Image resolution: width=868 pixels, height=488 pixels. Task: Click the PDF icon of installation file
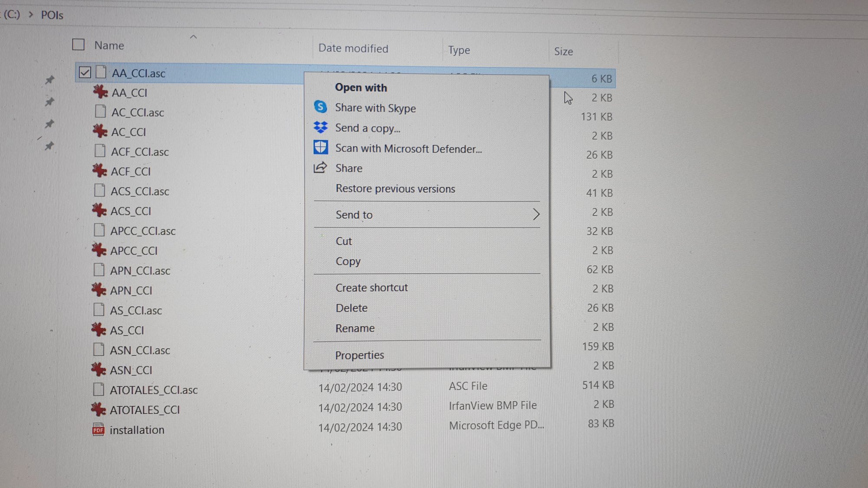pos(98,429)
